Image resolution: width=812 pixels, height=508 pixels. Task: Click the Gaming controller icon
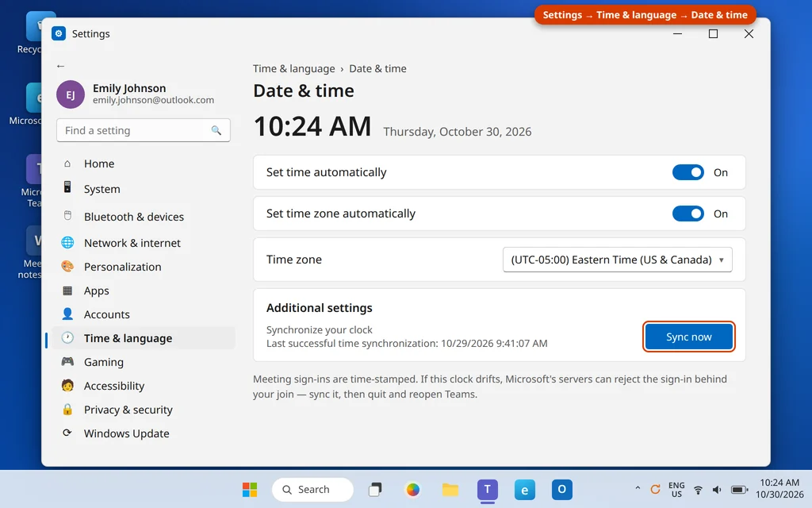(x=67, y=361)
